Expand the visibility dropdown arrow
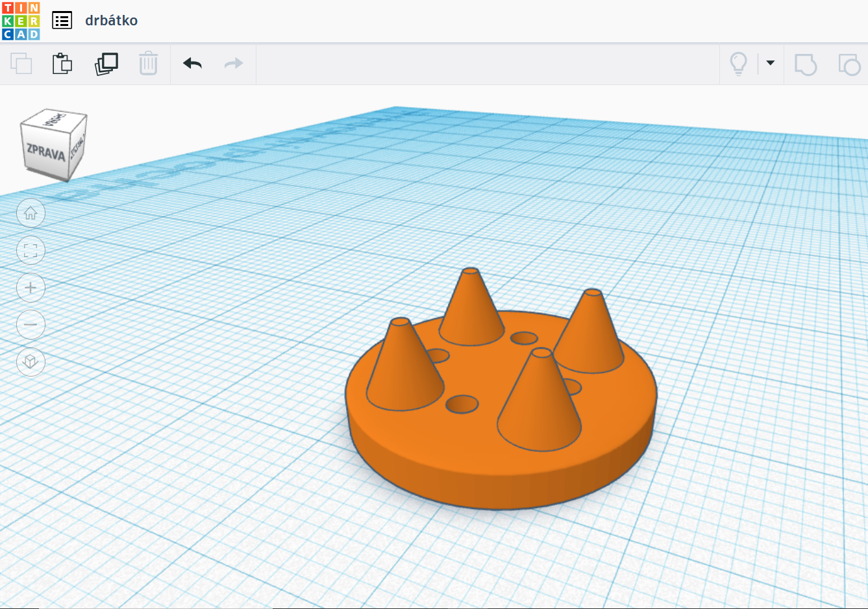 pos(771,63)
